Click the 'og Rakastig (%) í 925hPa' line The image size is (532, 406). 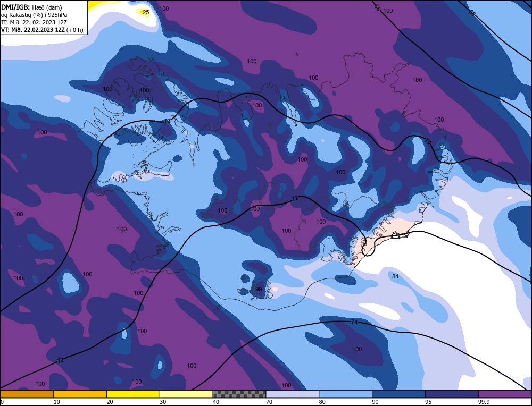pos(34,15)
